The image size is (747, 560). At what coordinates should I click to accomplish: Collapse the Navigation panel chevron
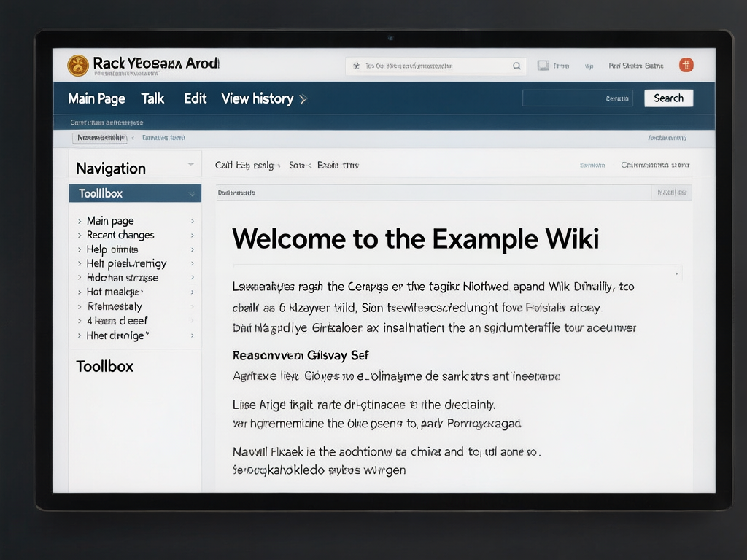190,164
